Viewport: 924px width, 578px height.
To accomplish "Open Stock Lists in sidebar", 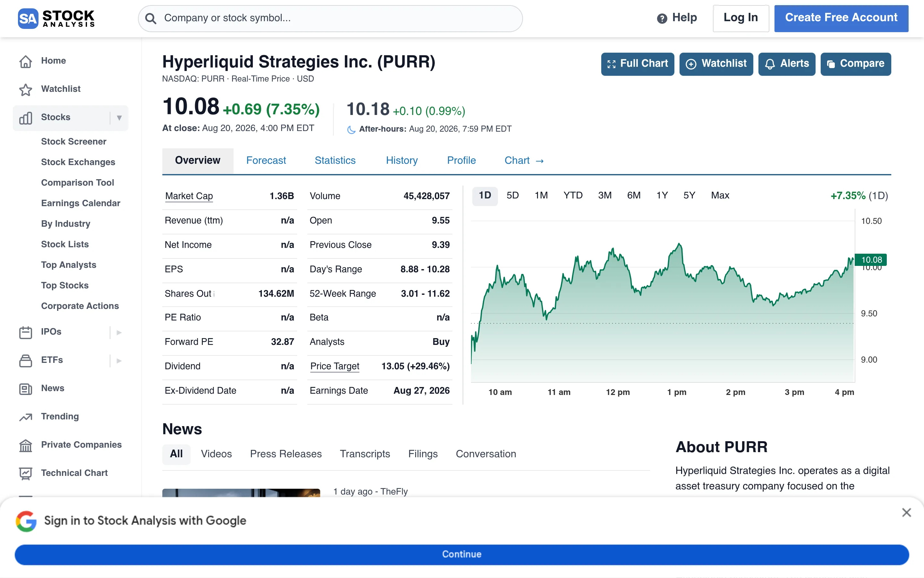I will (x=65, y=245).
